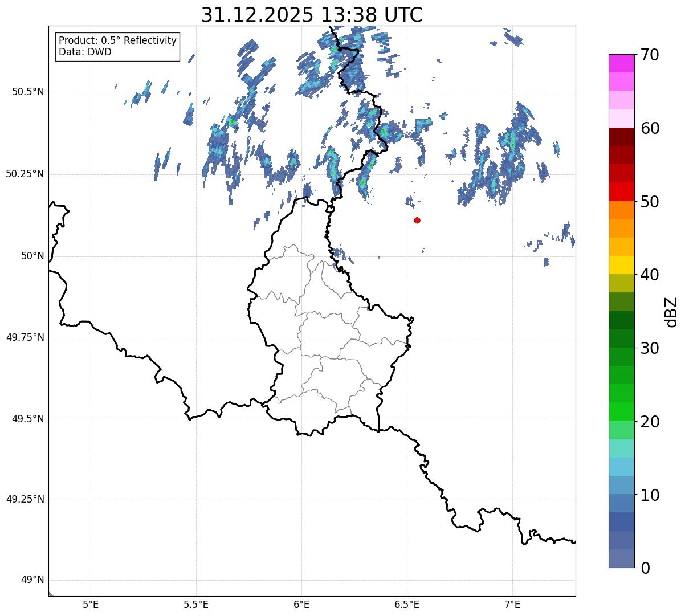Select the Product and Data info box
Image resolution: width=685 pixels, height=616 pixels.
[x=117, y=47]
